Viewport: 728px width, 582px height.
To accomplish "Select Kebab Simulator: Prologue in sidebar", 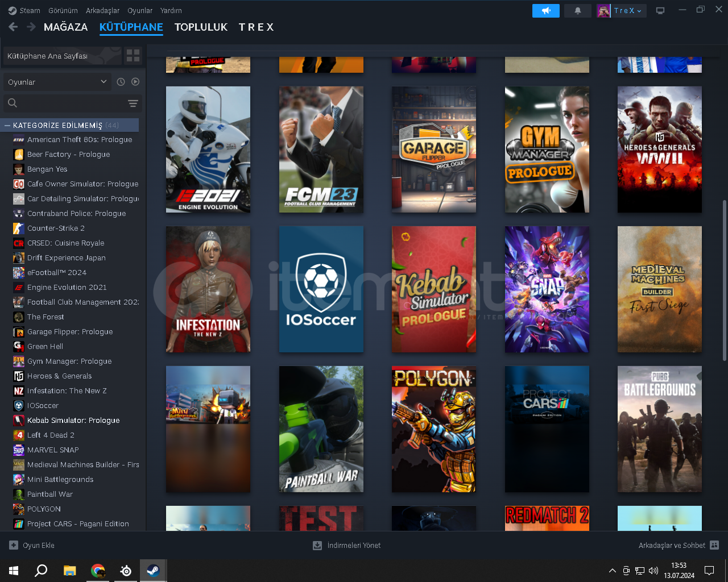I will click(x=73, y=420).
